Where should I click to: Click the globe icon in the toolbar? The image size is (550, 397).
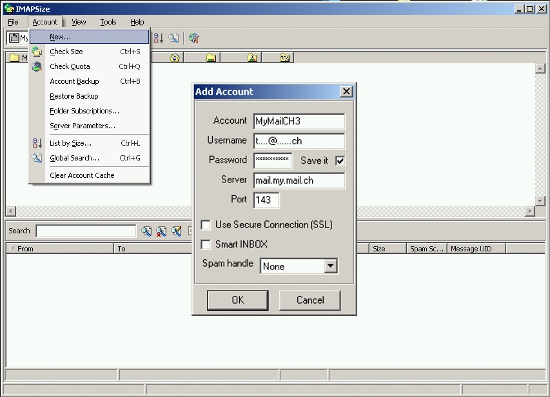click(194, 38)
